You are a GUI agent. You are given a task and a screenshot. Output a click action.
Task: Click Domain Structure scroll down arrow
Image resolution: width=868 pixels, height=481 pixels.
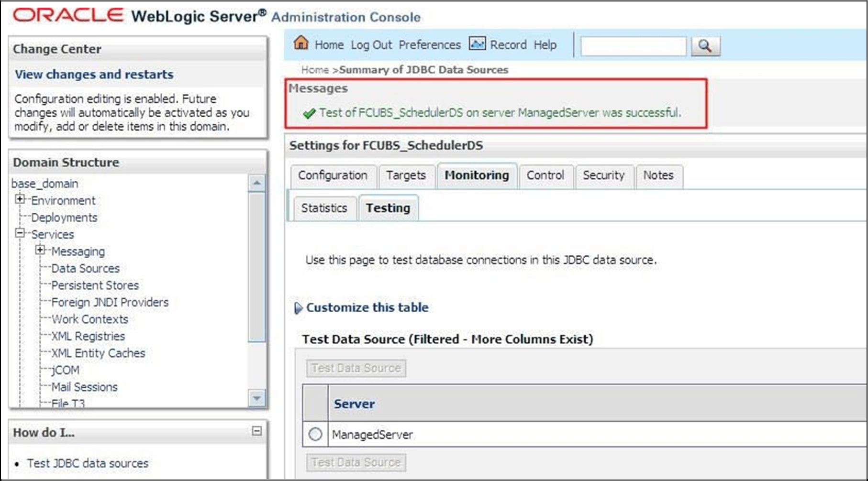(257, 398)
